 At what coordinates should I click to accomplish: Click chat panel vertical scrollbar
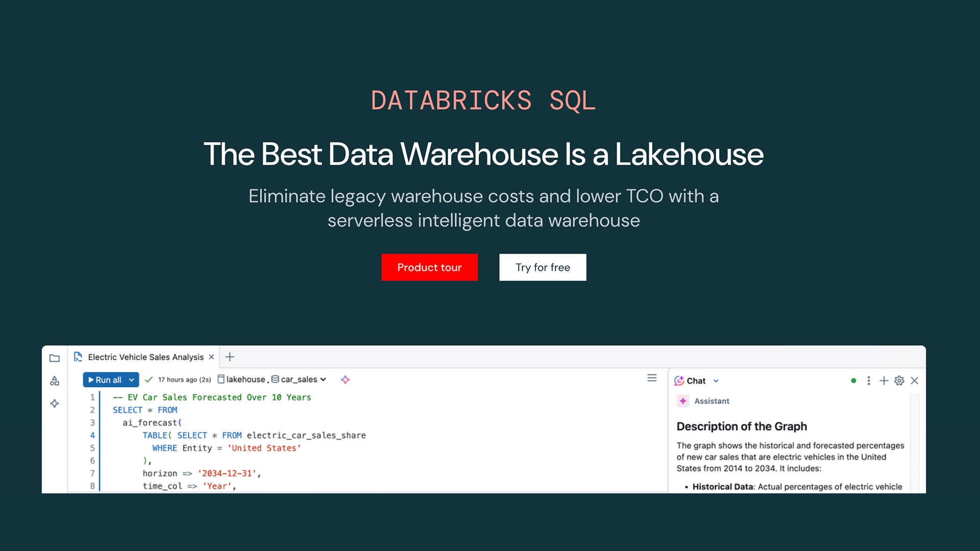pyautogui.click(x=916, y=444)
